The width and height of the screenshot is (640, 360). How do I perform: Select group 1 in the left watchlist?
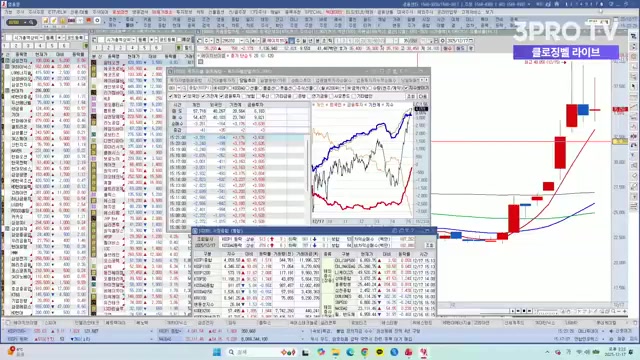click(6, 45)
